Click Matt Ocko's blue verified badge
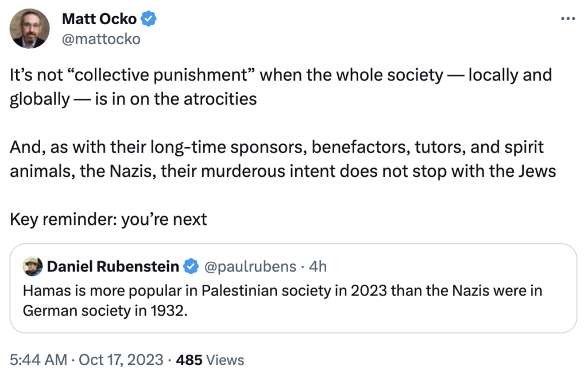 [150, 19]
